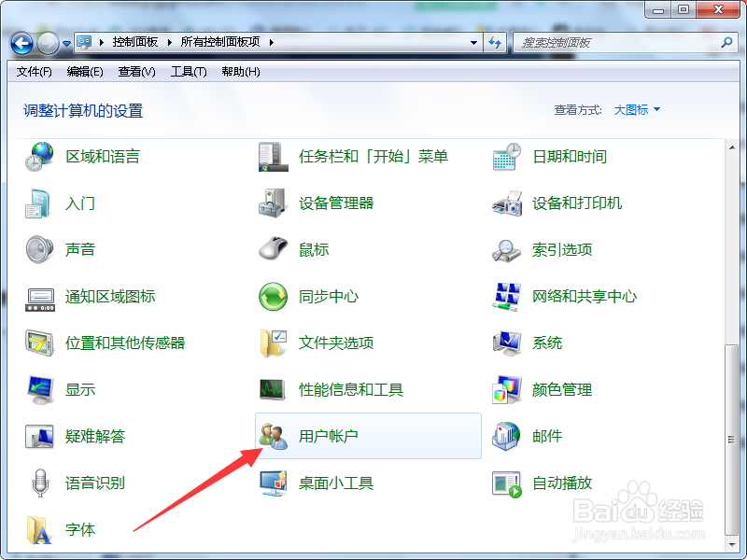The image size is (747, 560).
Task: Open the 语音识别 microphone icon
Action: pyautogui.click(x=40, y=483)
